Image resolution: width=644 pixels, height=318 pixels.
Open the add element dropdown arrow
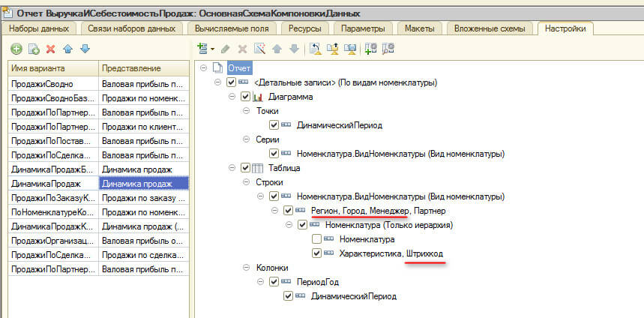point(212,49)
